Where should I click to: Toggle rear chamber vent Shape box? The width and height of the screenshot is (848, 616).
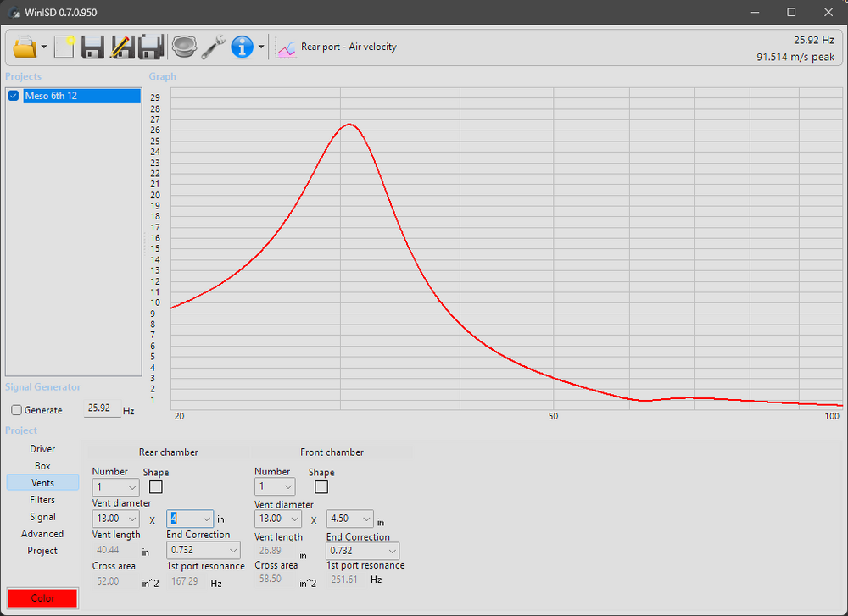(156, 487)
